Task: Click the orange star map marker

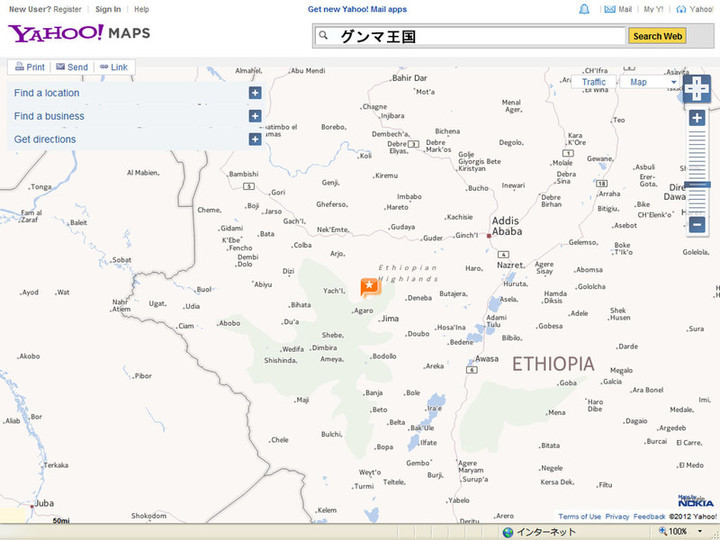Action: click(x=369, y=288)
